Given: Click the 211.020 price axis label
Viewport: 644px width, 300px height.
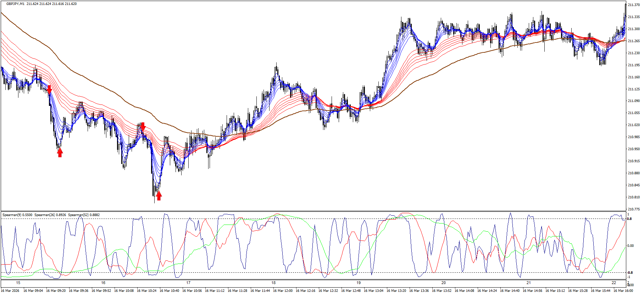Looking at the screenshot, I should (633, 125).
